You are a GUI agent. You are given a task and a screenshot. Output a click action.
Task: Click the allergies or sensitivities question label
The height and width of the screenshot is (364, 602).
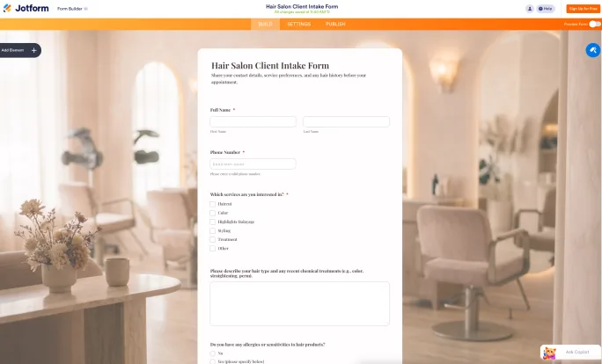268,345
